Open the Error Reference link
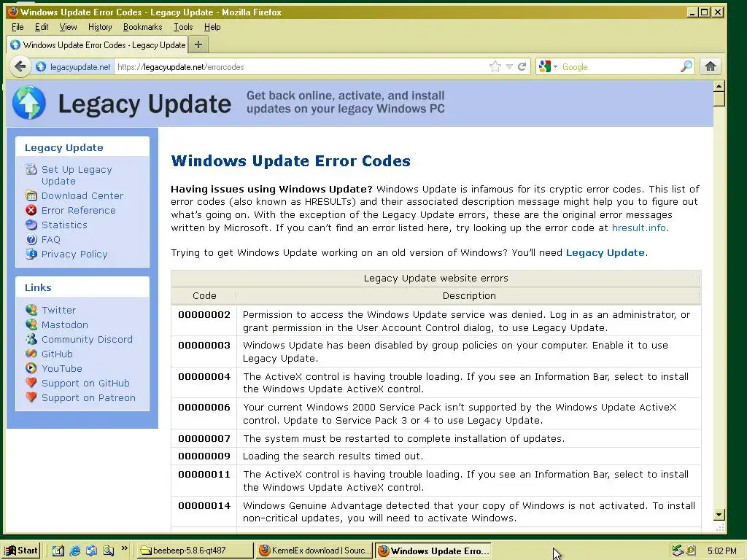747x560 pixels. pos(79,211)
